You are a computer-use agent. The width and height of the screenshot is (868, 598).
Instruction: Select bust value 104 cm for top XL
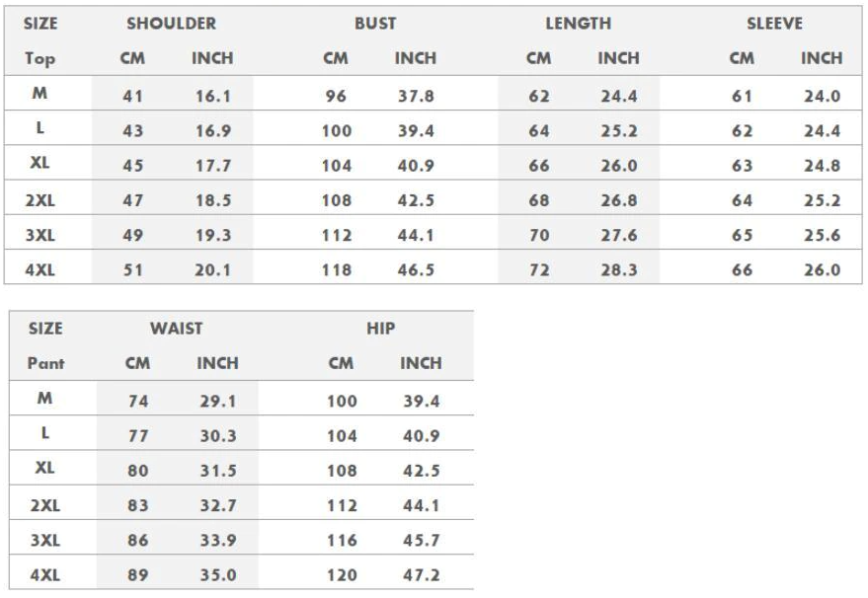coord(336,166)
